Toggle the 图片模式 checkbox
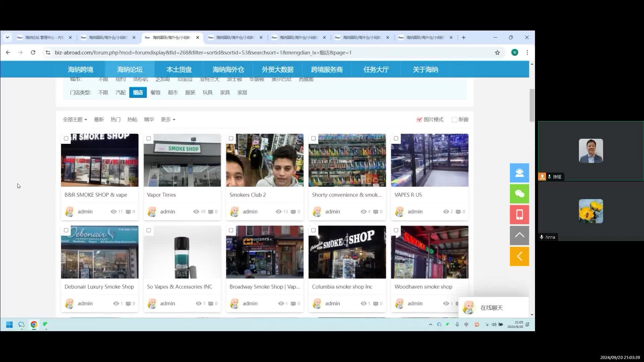644x362 pixels. [419, 120]
